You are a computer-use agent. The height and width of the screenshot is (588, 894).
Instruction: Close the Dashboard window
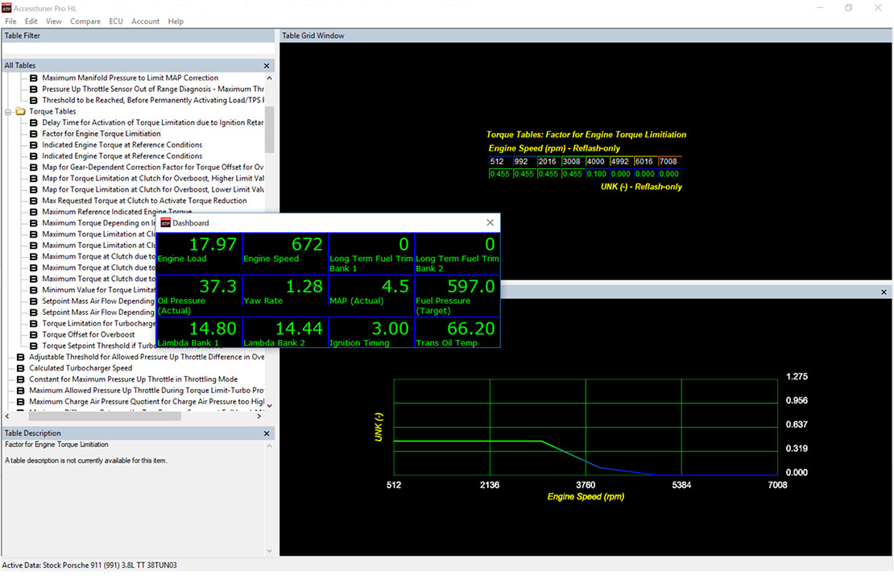click(490, 222)
